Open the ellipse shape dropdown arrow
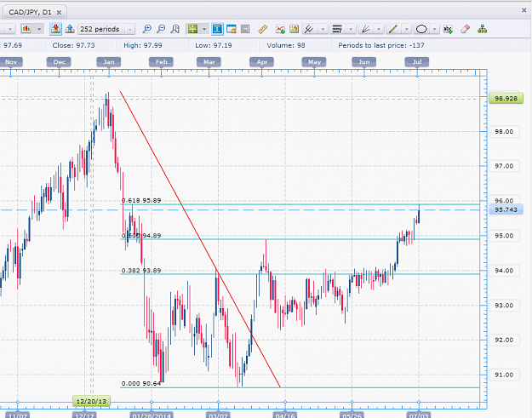532x418 pixels. [x=435, y=29]
